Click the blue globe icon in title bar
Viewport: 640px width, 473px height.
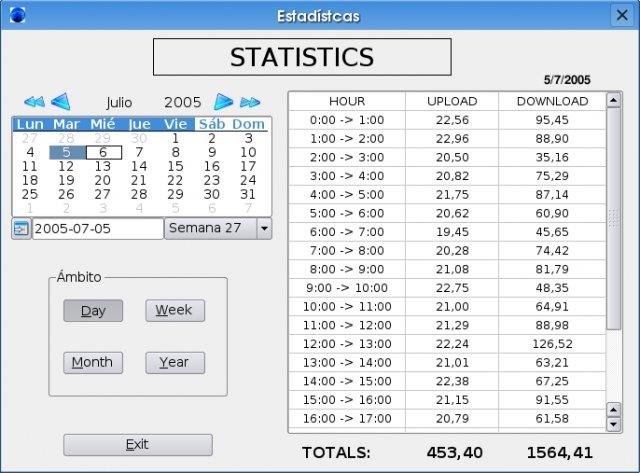pyautogui.click(x=17, y=15)
